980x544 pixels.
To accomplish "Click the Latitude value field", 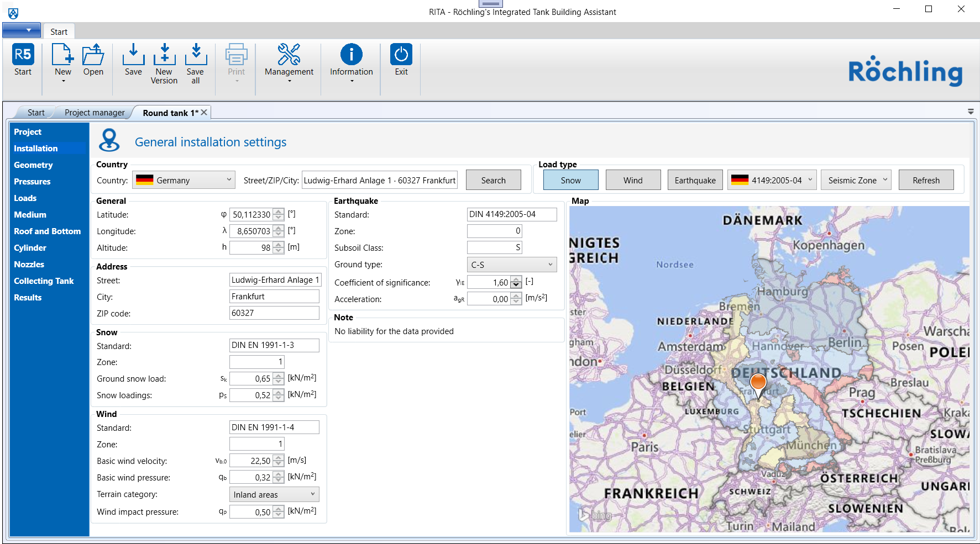I will click(x=251, y=214).
